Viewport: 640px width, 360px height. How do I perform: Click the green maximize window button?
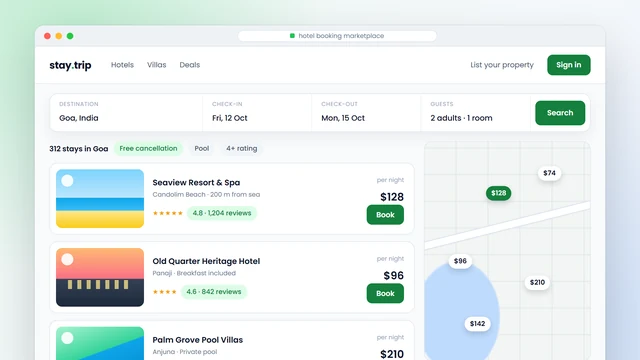pos(70,36)
